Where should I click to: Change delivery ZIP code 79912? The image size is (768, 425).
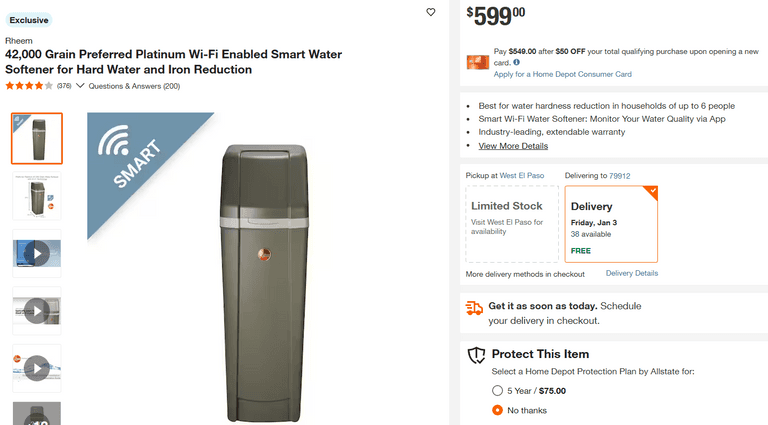[x=620, y=176]
